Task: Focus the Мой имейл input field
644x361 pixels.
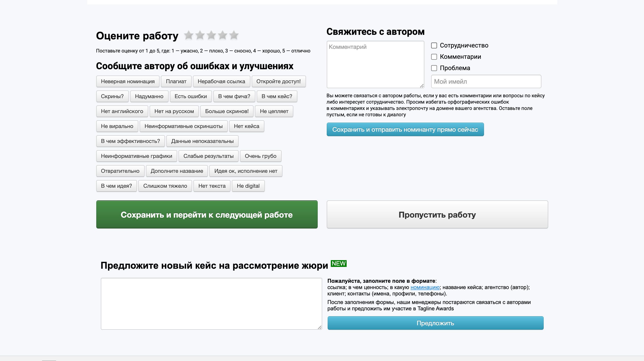Action: (x=486, y=82)
